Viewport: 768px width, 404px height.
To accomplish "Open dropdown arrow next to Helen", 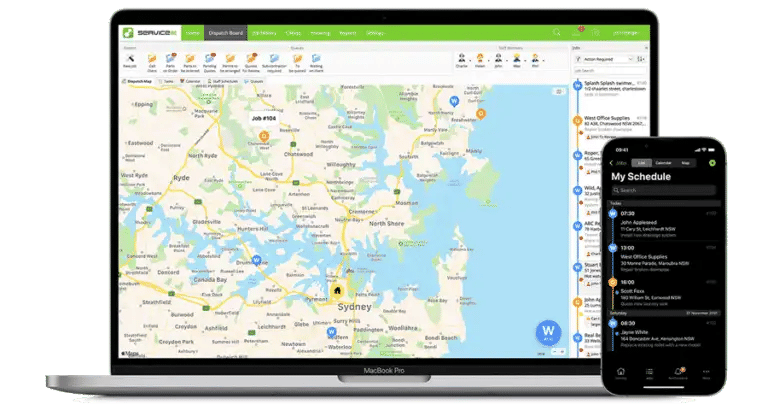I will pos(489,61).
